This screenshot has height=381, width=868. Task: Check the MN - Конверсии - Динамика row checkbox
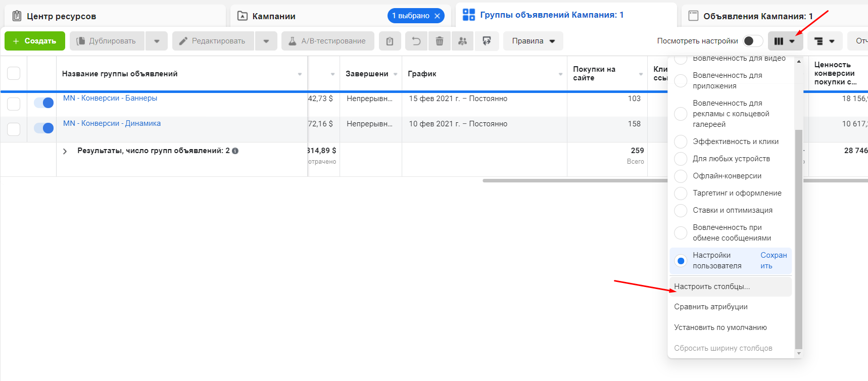[x=14, y=129]
